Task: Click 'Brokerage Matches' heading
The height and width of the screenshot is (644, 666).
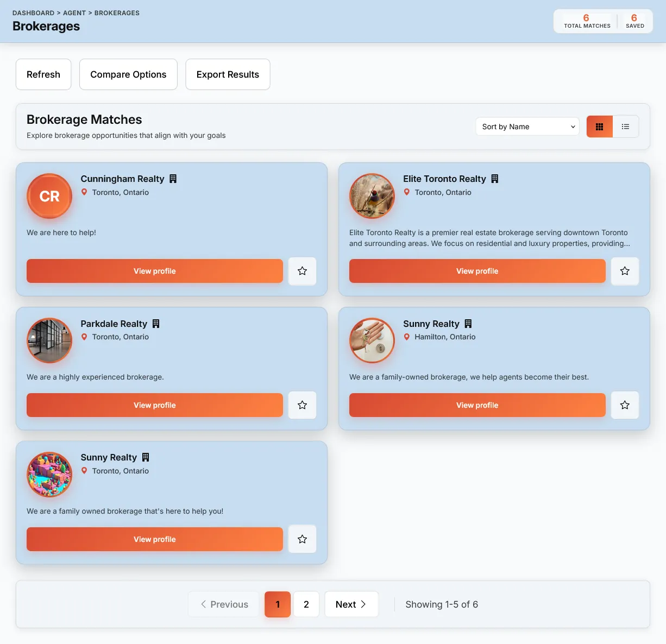Action: click(x=84, y=119)
